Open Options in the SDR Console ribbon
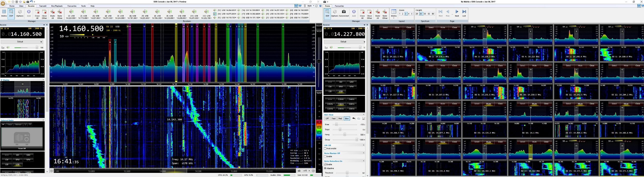The image size is (644, 177). pos(20,13)
